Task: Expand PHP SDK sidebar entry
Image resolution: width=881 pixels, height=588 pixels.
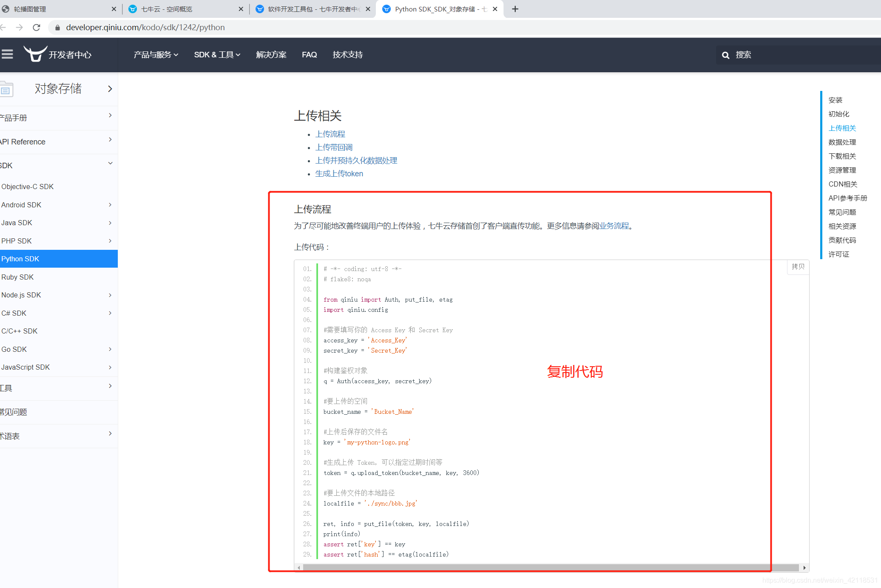Action: coord(110,241)
